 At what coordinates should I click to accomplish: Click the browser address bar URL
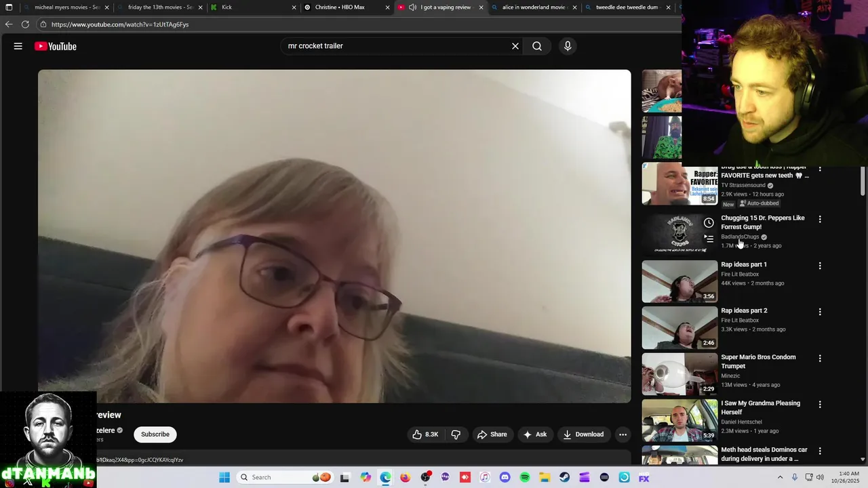[x=120, y=24]
